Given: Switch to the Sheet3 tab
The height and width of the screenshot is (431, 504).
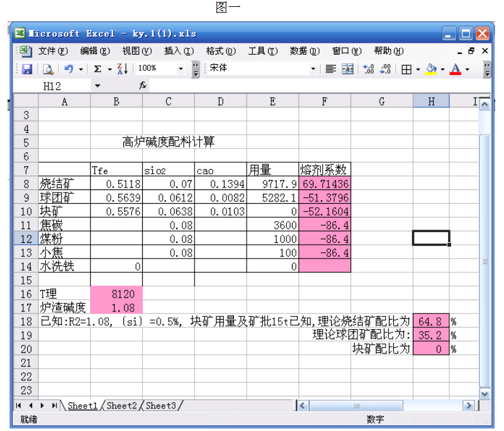Looking at the screenshot, I should (162, 406).
